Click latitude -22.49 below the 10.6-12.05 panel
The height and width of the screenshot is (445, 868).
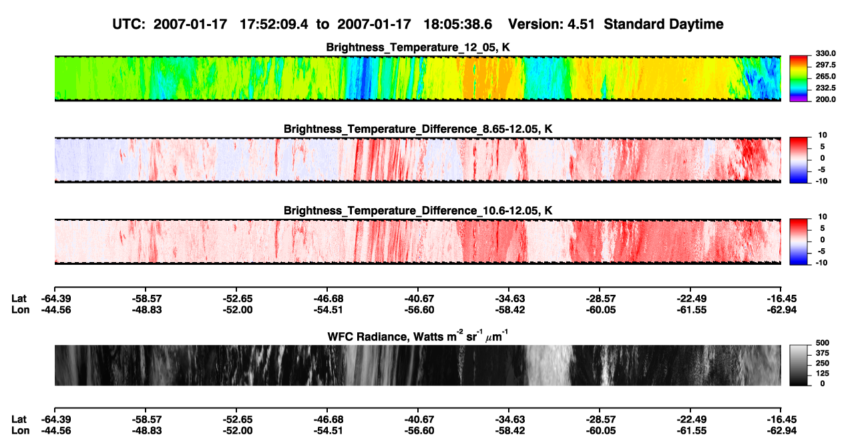point(690,298)
